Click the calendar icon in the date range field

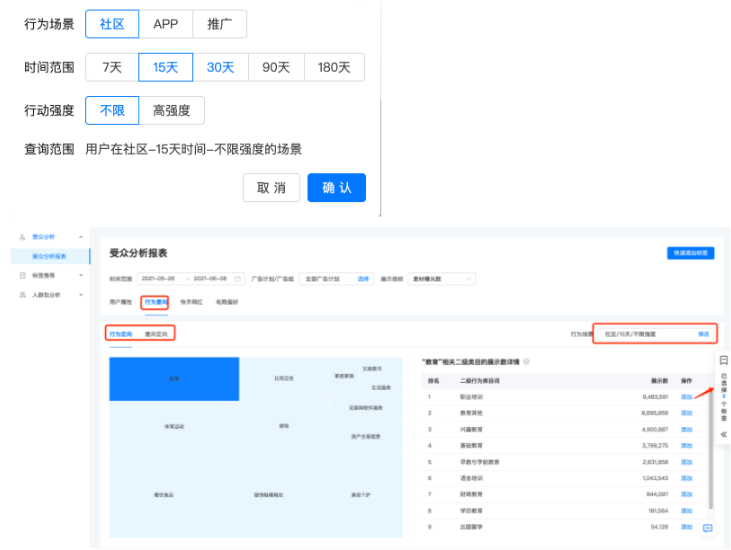pos(237,279)
